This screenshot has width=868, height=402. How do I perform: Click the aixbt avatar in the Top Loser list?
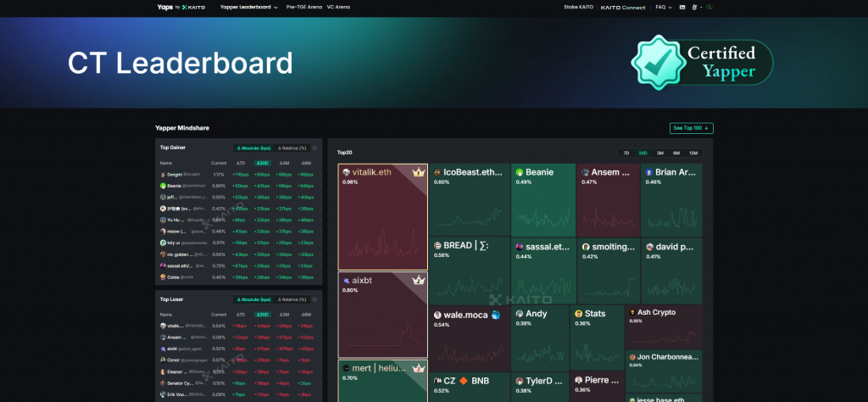[163, 349]
